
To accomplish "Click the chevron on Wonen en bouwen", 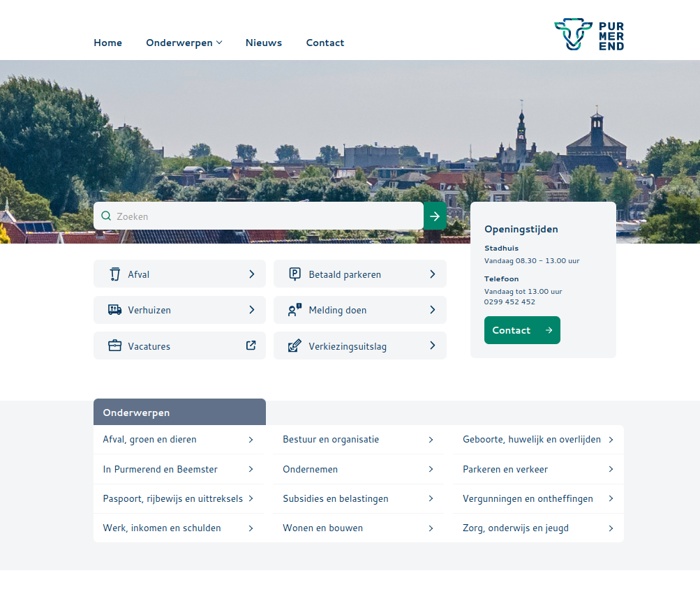I will (431, 528).
